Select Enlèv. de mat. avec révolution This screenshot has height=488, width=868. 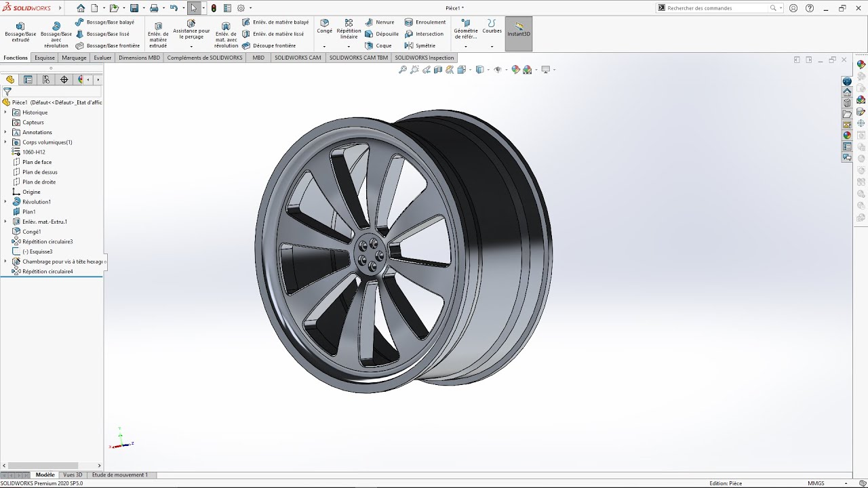[x=226, y=34]
